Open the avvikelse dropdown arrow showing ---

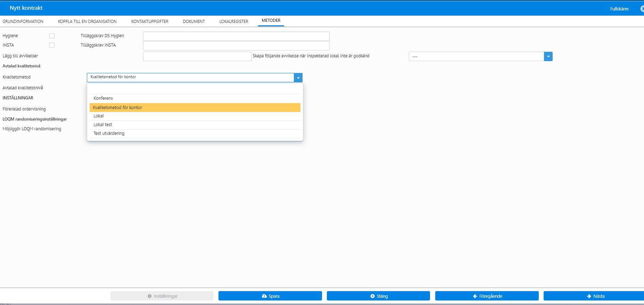point(548,56)
